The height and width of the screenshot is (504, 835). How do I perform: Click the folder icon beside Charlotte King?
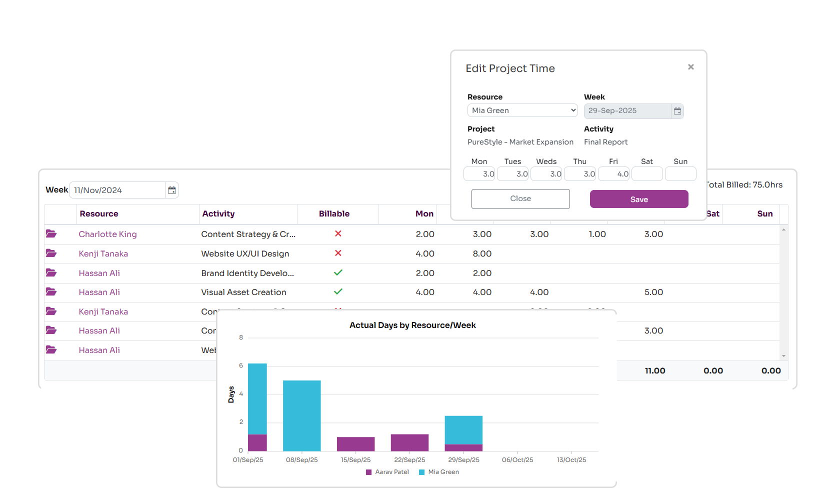[51, 233]
